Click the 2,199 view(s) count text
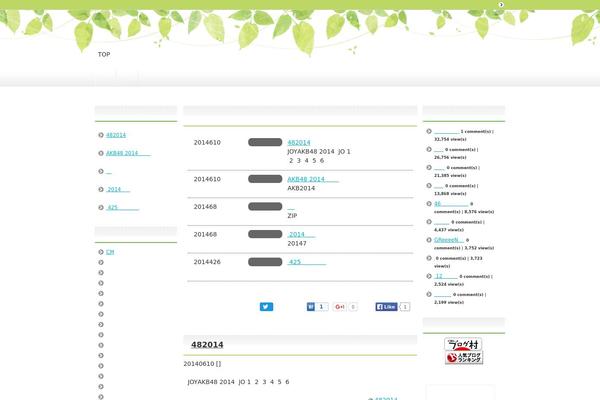The image size is (600, 400). click(449, 302)
